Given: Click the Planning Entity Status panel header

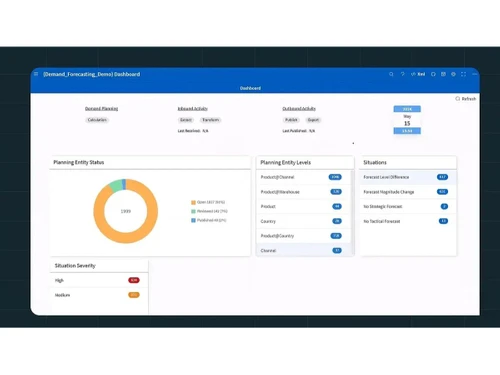Looking at the screenshot, I should click(150, 162).
